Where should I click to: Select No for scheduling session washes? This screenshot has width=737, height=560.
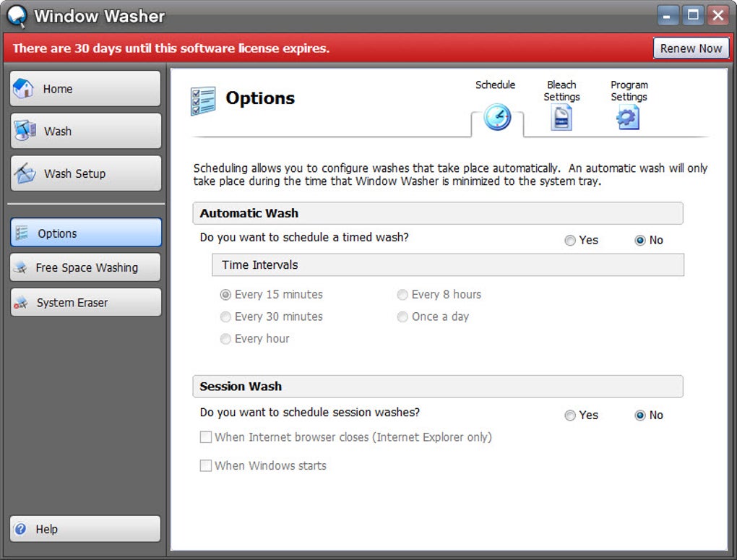click(639, 415)
